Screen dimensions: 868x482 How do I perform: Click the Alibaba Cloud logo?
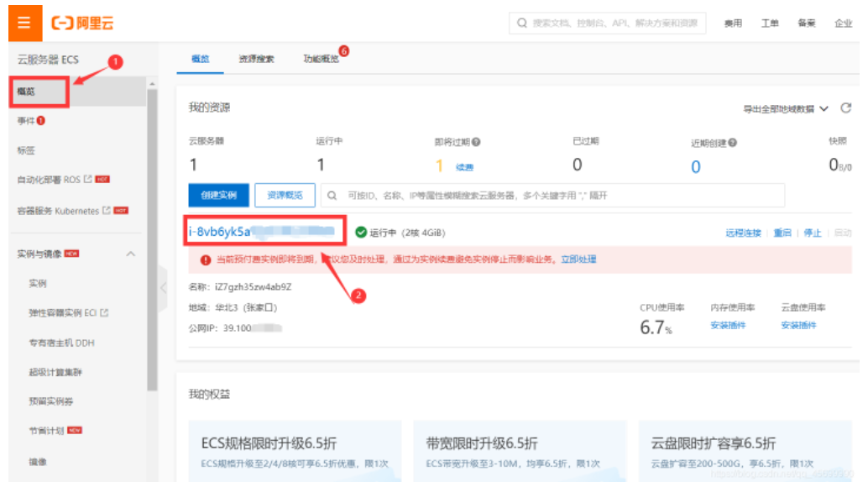pos(82,24)
